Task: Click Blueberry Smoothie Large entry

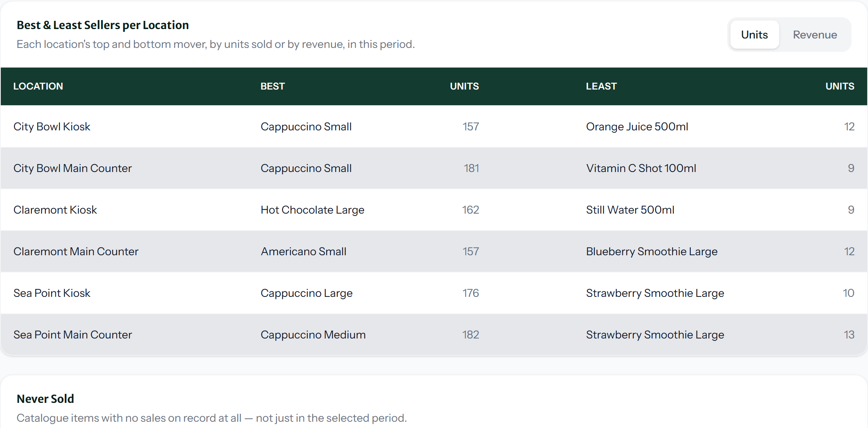Action: (652, 252)
